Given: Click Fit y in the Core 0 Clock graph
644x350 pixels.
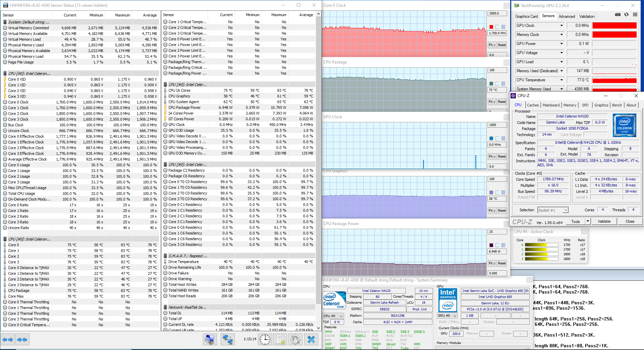Looking at the screenshot, I should [x=492, y=45].
